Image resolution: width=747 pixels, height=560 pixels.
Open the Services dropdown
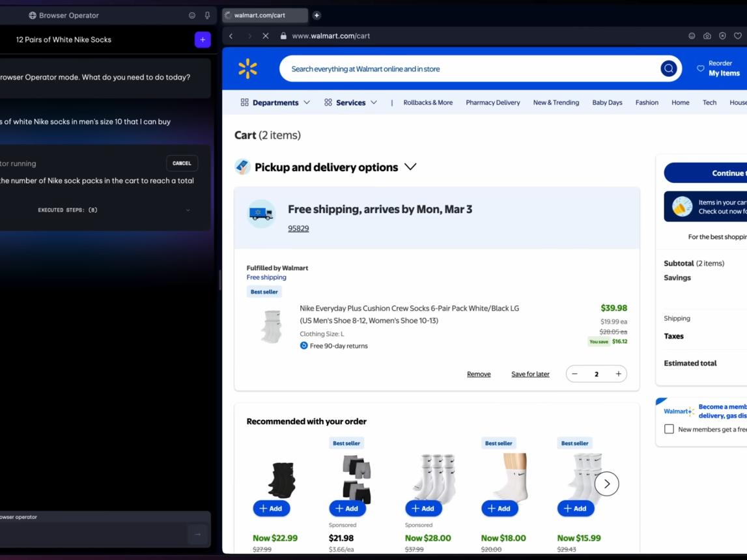[350, 102]
